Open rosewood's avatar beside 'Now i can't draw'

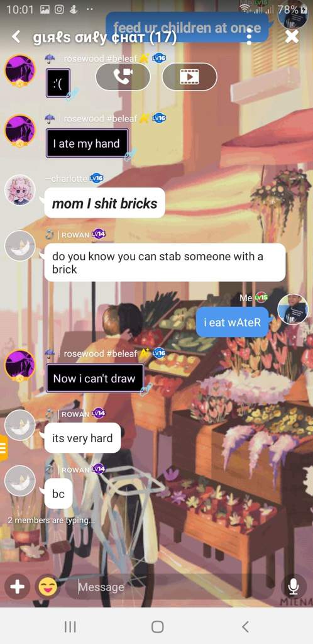pos(19,364)
